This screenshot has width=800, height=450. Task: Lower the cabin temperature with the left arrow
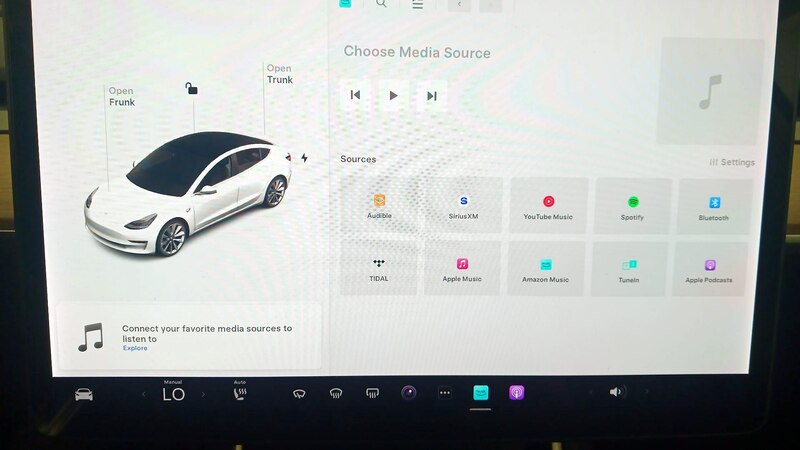[143, 394]
